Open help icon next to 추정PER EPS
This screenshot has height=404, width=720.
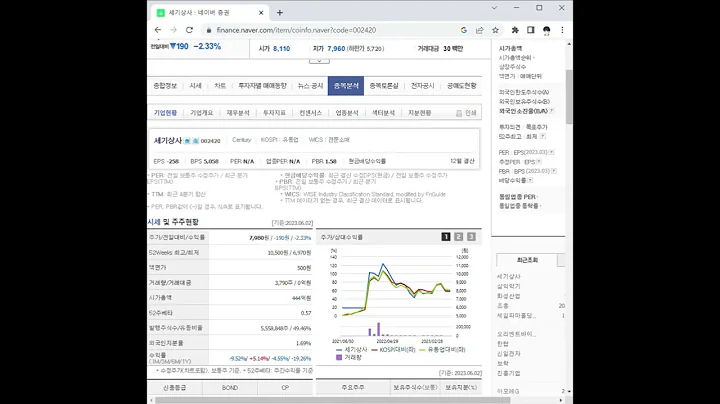539,162
